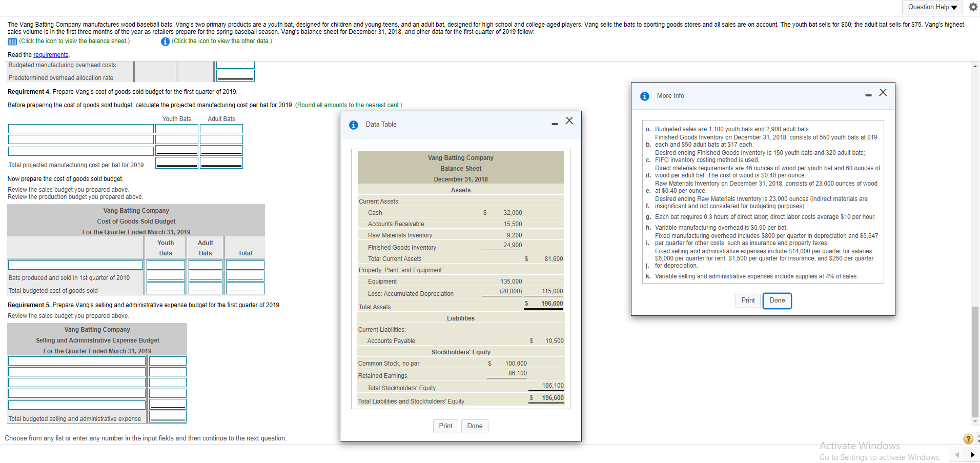Click Youth Bats input for bats produced and sold
The width and height of the screenshot is (980, 463).
166,276
